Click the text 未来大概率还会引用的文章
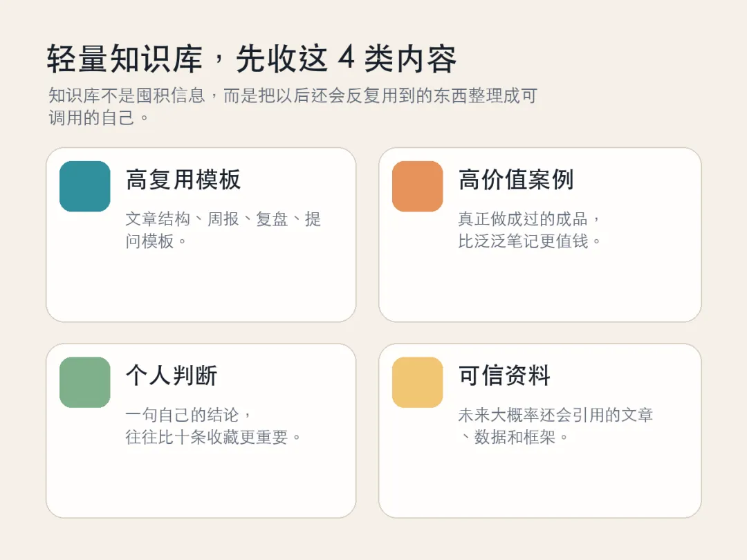The height and width of the screenshot is (560, 747). pos(555,416)
